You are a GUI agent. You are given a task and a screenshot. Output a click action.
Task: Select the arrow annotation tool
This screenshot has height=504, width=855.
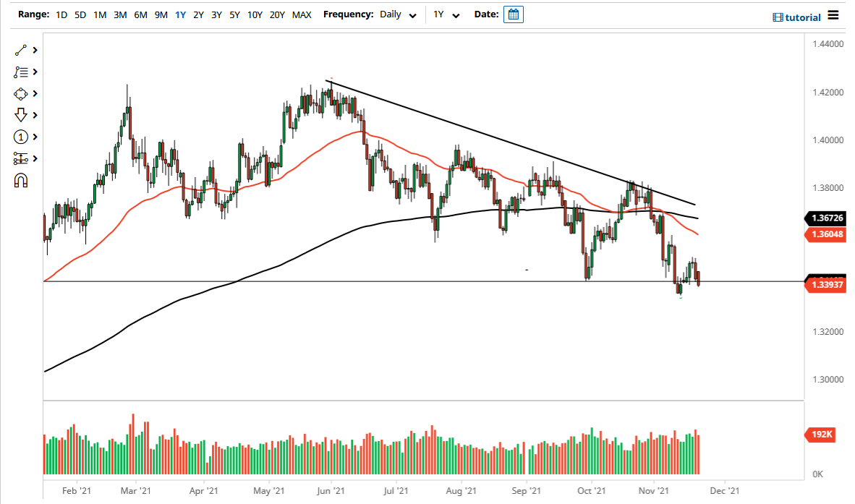(x=21, y=115)
